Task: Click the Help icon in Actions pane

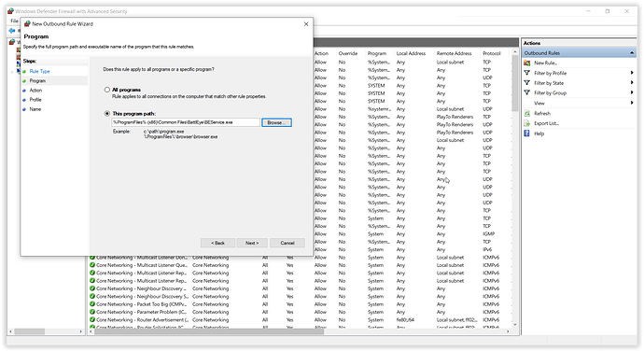Action: point(527,133)
